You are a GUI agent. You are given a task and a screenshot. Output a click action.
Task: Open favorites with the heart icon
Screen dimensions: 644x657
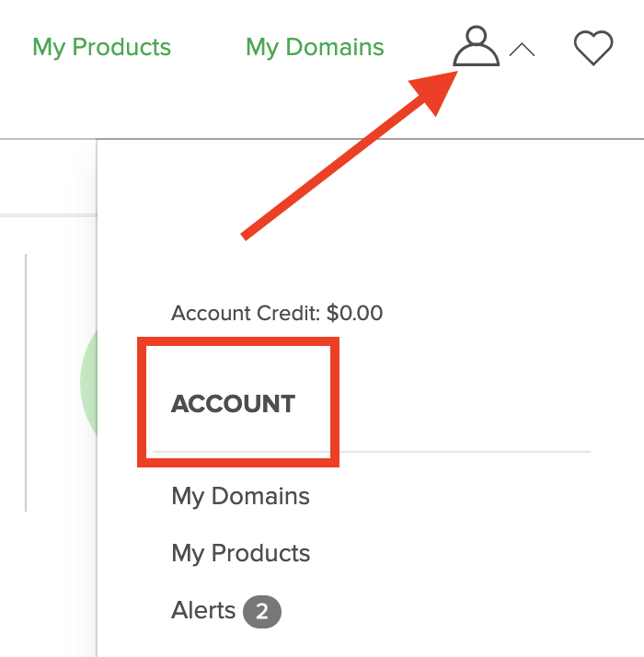click(x=593, y=47)
